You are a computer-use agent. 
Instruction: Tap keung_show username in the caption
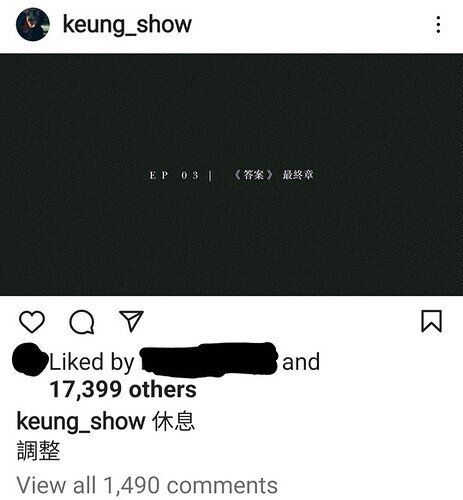[x=81, y=421]
